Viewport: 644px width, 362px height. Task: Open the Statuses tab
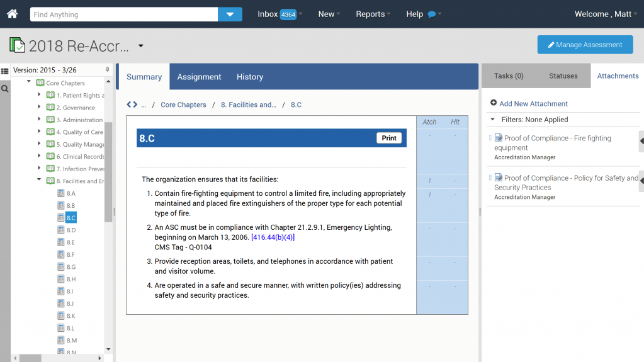[563, 76]
